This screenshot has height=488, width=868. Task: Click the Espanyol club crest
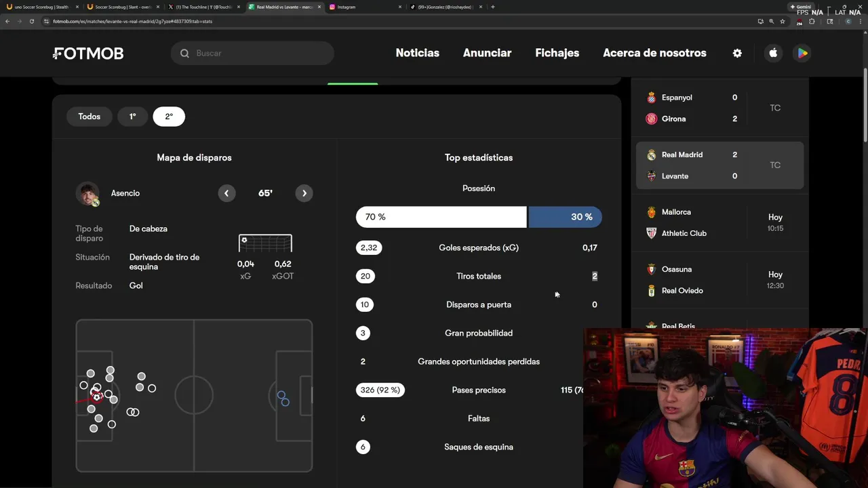click(651, 98)
